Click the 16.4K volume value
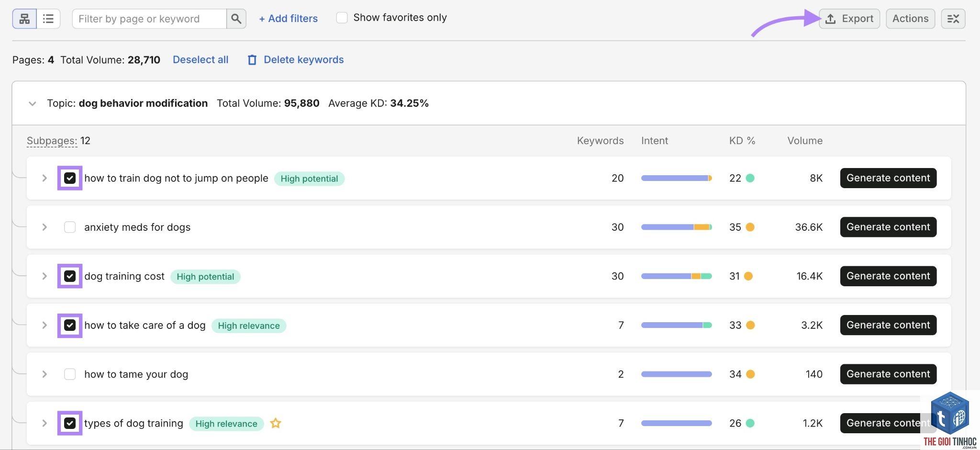The width and height of the screenshot is (980, 450). coord(810,276)
